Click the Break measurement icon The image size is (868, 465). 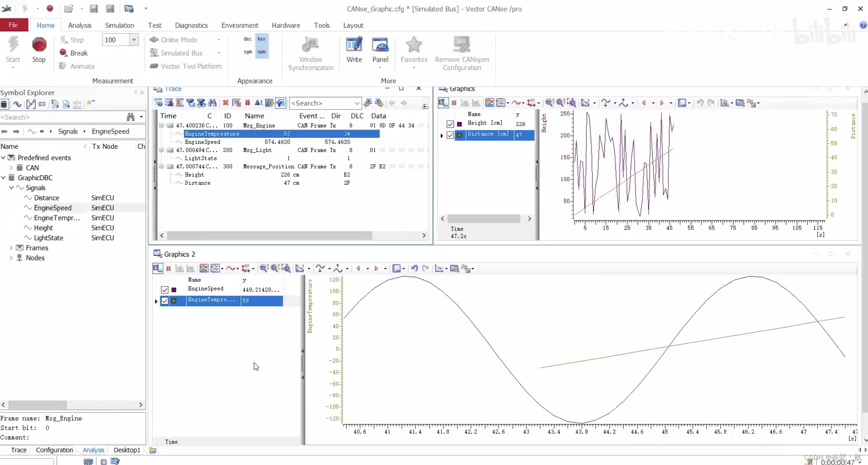(x=64, y=53)
